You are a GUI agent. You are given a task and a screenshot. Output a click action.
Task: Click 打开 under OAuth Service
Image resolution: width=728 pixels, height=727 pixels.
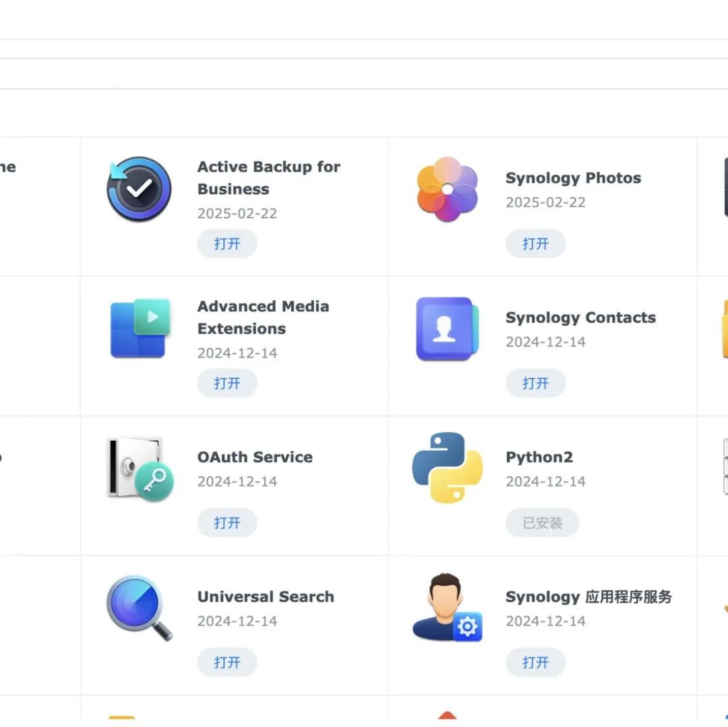pyautogui.click(x=227, y=523)
